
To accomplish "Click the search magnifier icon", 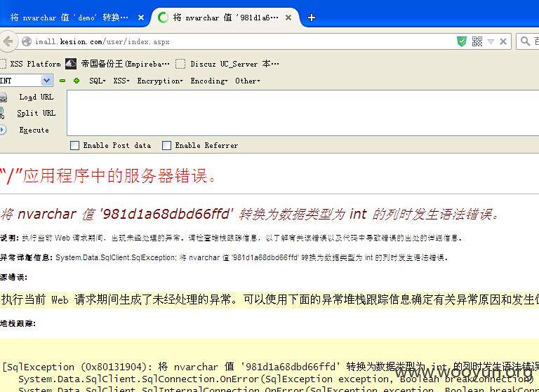I will pyautogui.click(x=525, y=41).
